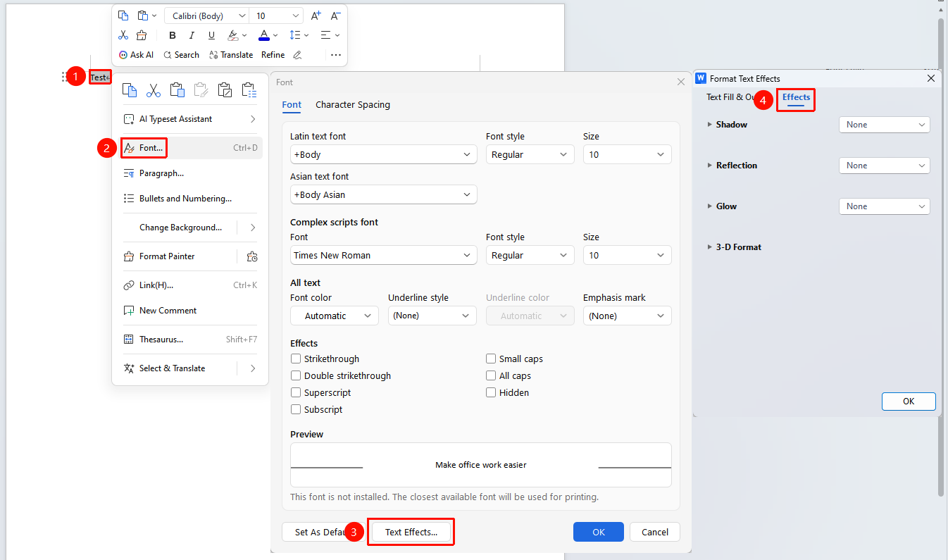Viewport: 948px width, 560px height.
Task: Click the blue OK button in Font dialog
Action: (x=599, y=533)
